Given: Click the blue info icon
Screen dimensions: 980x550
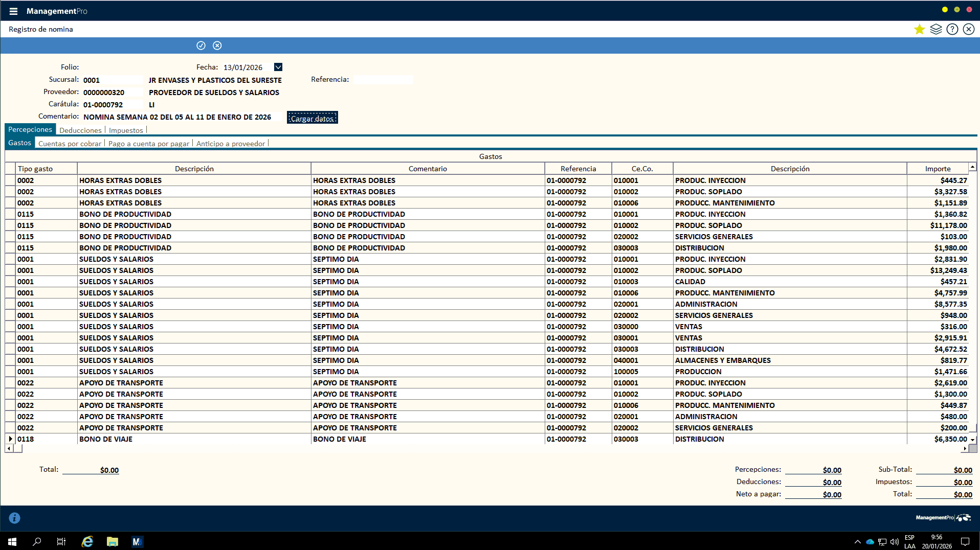Looking at the screenshot, I should coord(15,518).
